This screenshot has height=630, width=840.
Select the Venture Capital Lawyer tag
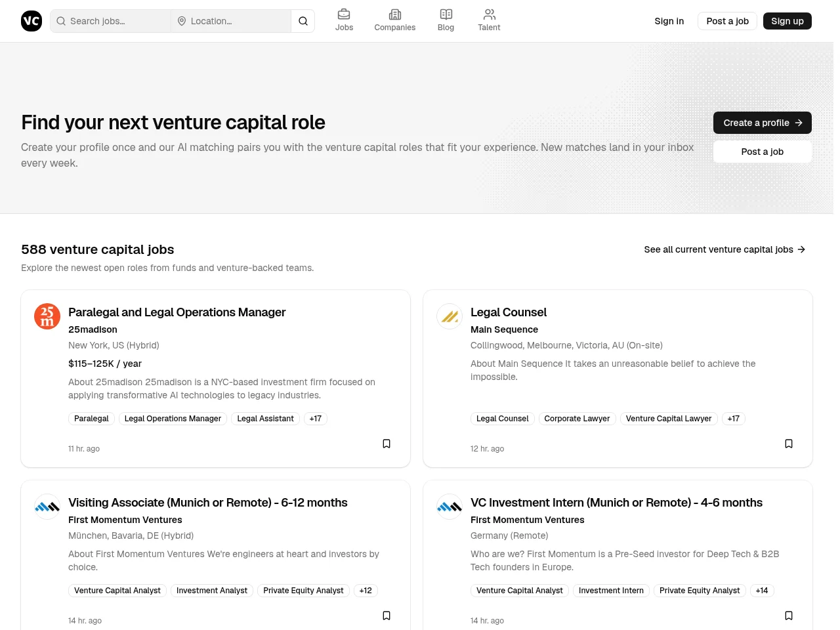tap(669, 419)
